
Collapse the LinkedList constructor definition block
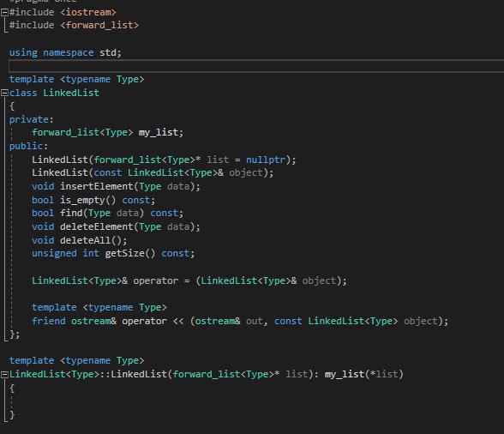(4, 375)
